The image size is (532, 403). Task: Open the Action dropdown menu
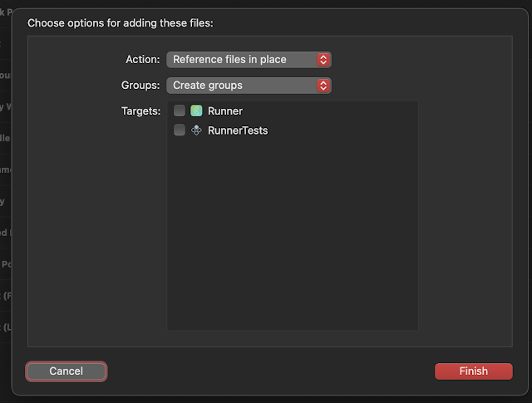pos(249,60)
